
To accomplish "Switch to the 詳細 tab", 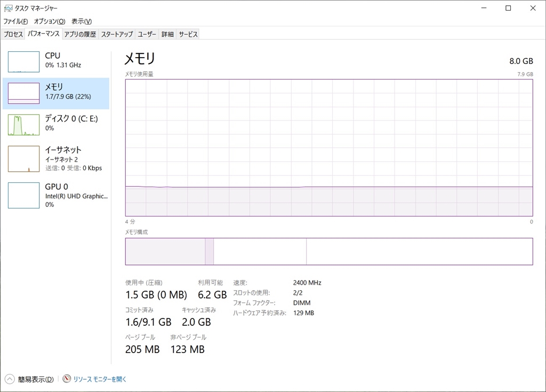I will point(167,34).
